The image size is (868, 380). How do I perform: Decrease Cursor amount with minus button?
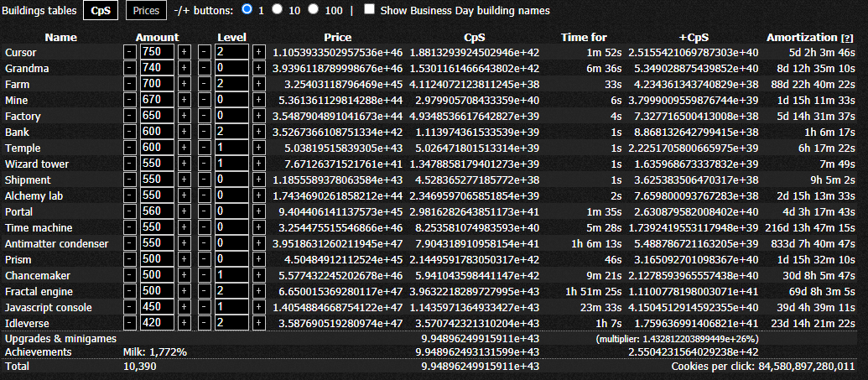click(x=129, y=53)
